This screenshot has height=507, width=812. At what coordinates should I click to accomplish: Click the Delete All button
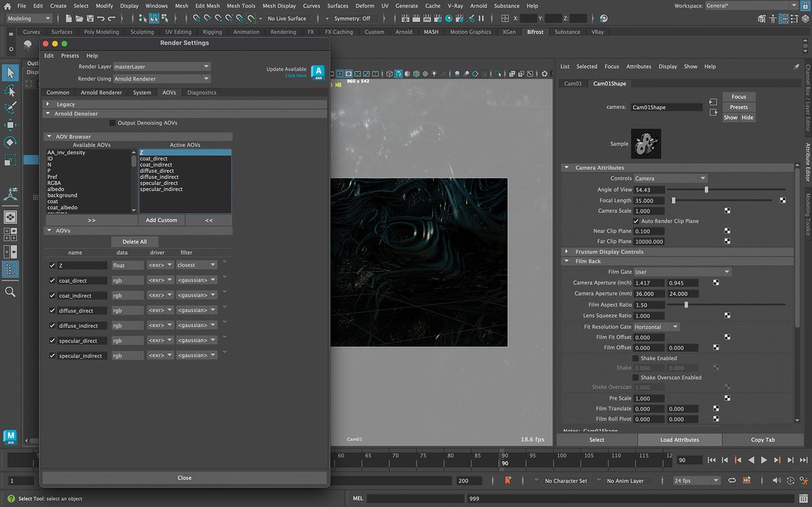pos(134,241)
